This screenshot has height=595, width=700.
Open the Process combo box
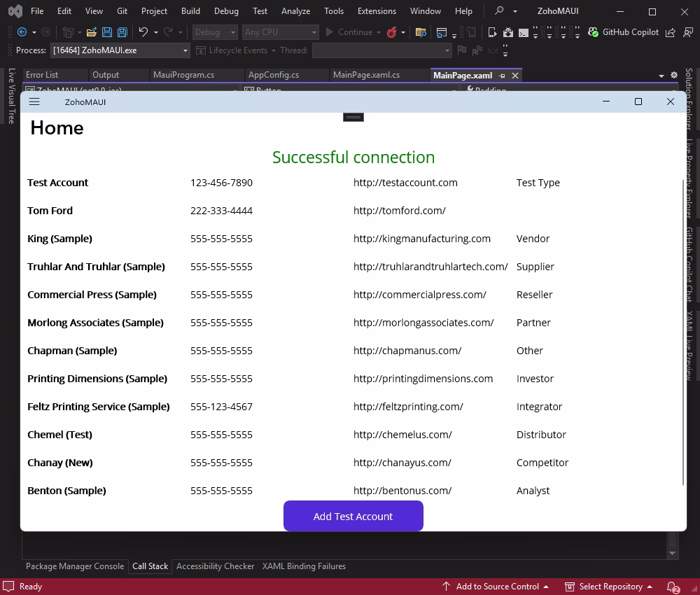[x=120, y=50]
